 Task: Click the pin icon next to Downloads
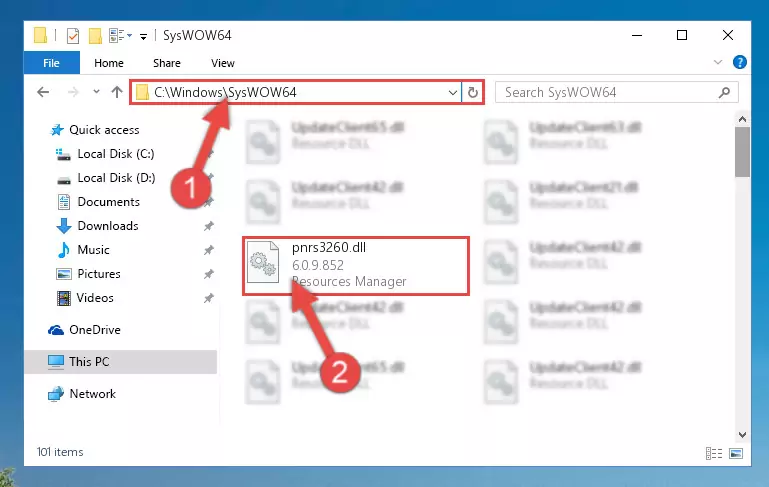(208, 226)
